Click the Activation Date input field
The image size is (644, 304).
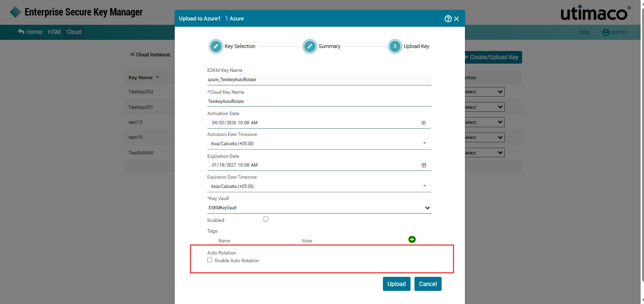pyautogui.click(x=319, y=123)
